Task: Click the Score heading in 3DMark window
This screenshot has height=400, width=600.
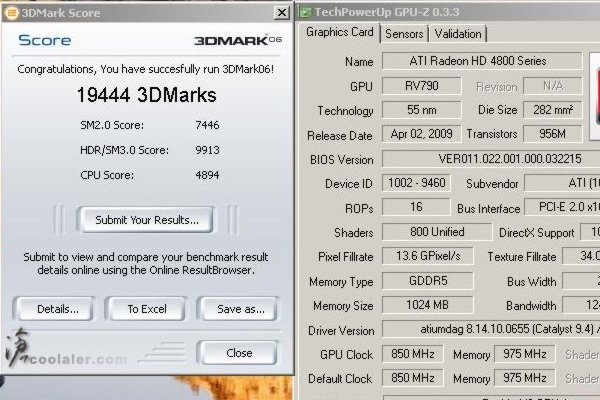Action: pyautogui.click(x=44, y=40)
